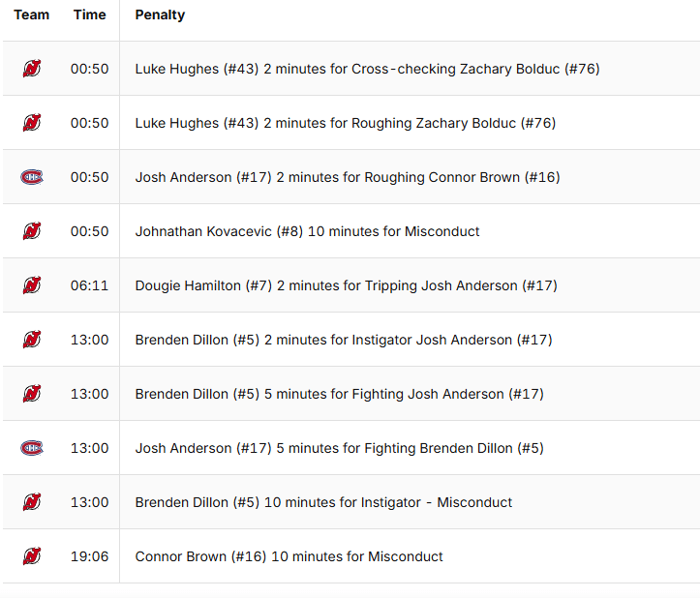700x598 pixels.
Task: Click Connor Brown 10 minutes Misconduct text
Action: (x=289, y=556)
